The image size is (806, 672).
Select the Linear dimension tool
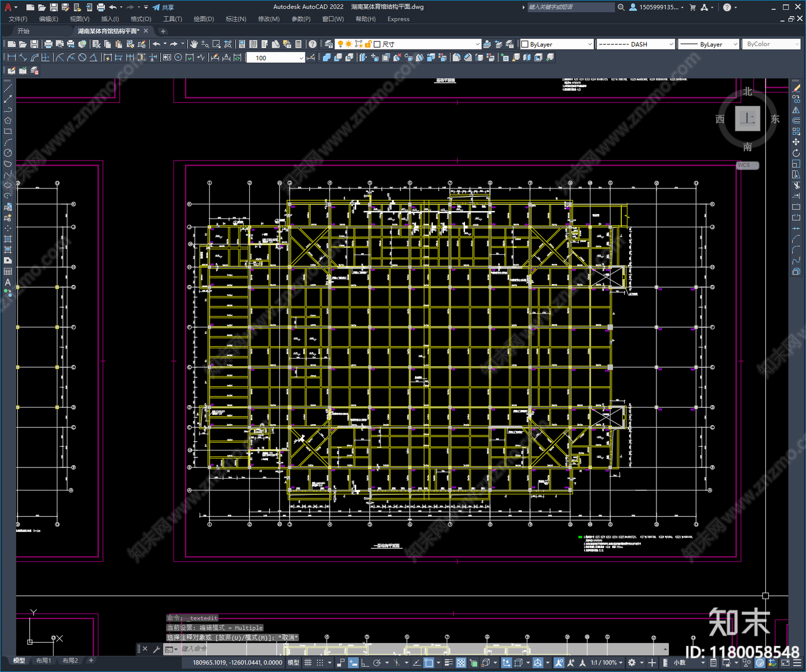(x=12, y=57)
